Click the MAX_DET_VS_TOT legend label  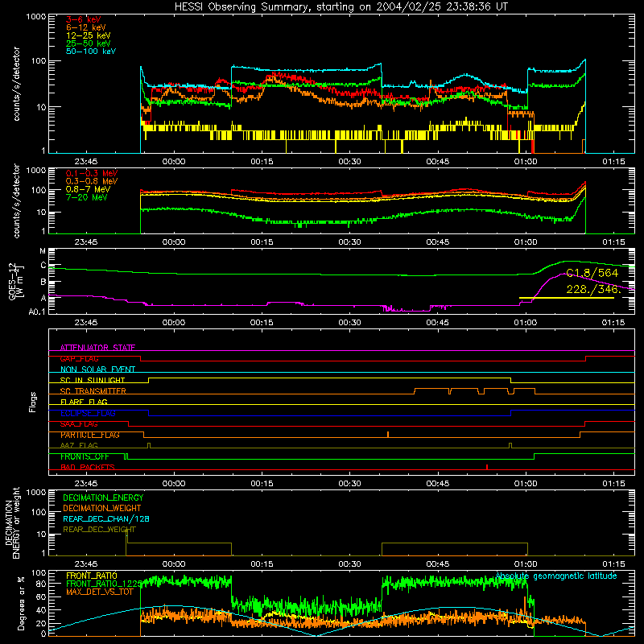coord(99,592)
